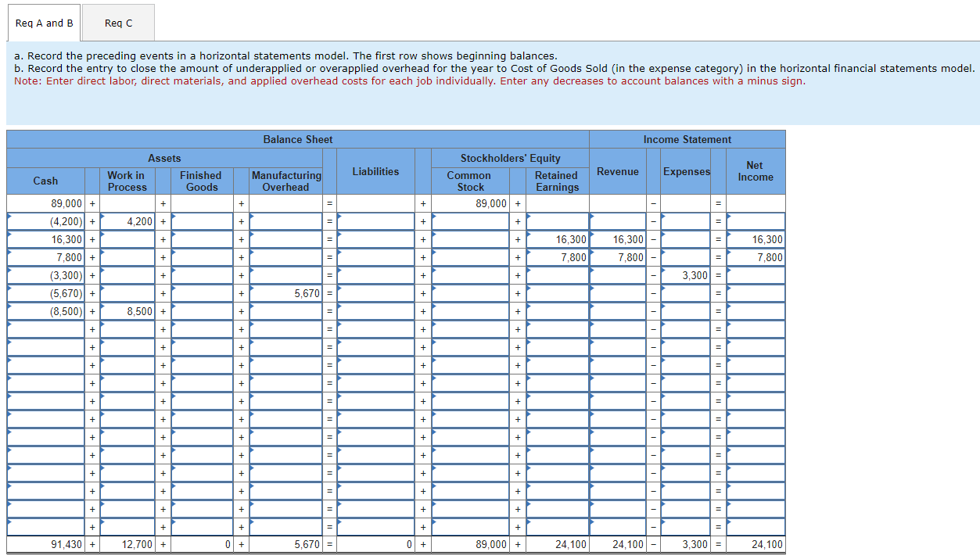Select the Req A and B tab
Viewport: 980px width, 559px height.
pyautogui.click(x=43, y=23)
